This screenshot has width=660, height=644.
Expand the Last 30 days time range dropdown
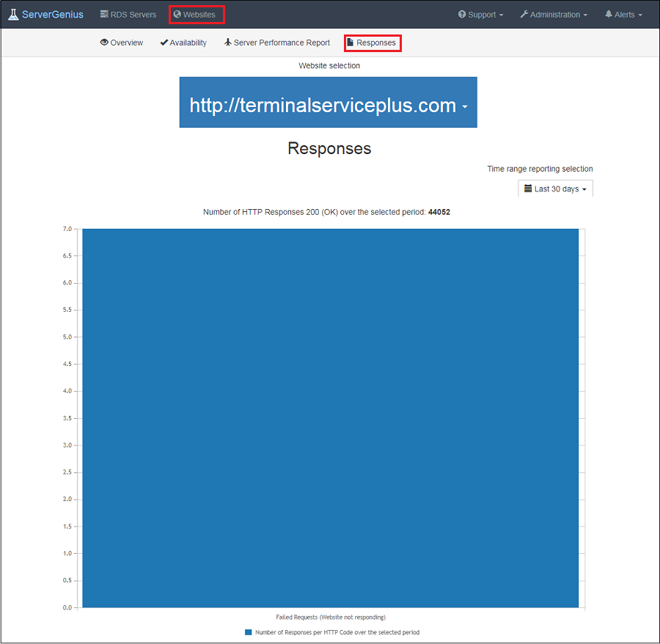[555, 189]
